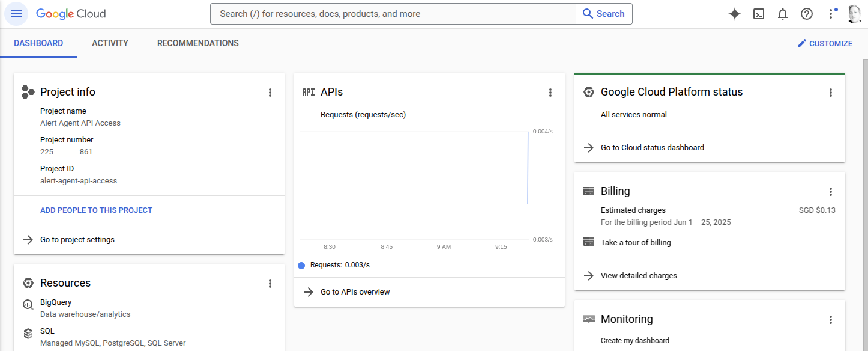This screenshot has height=351, width=868.
Task: Click the Monitoring card icon
Action: coord(589,319)
